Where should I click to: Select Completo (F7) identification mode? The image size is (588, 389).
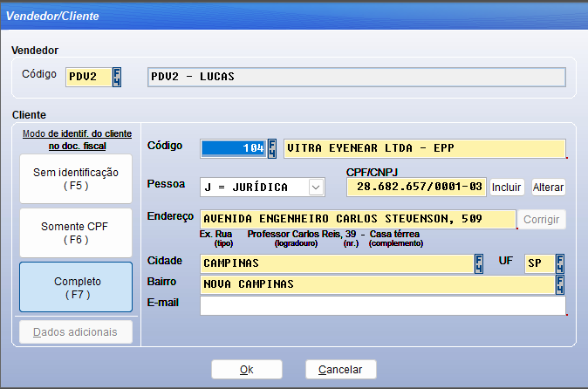click(x=76, y=287)
